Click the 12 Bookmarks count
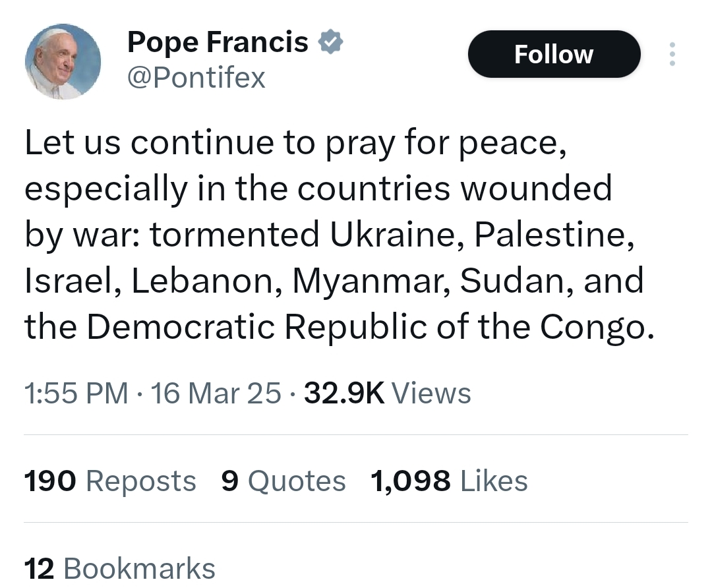 pyautogui.click(x=119, y=568)
